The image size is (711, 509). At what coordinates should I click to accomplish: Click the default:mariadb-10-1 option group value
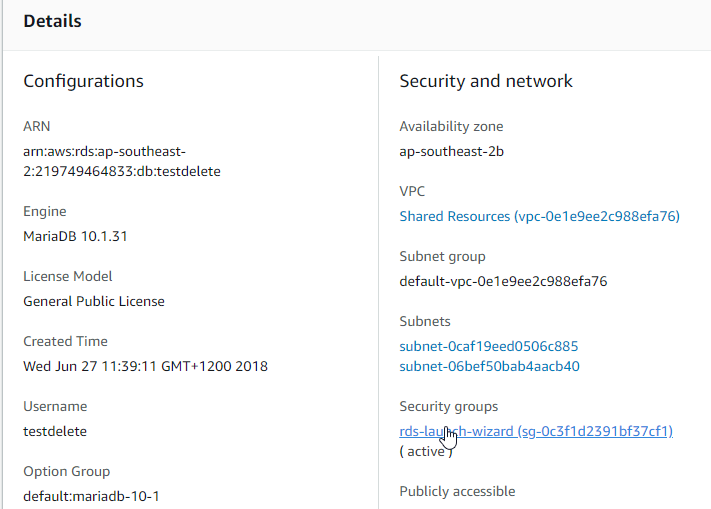[91, 496]
